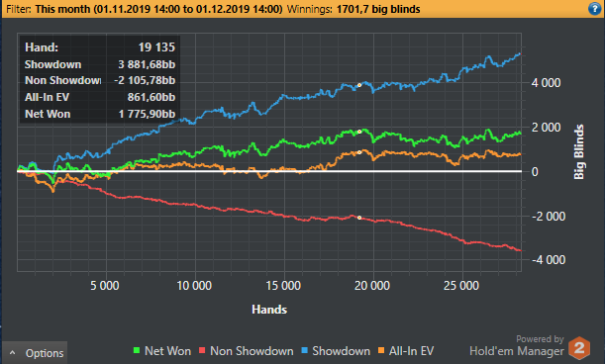Toggle the All-In EV orange legend swatch
Screen dimensions: 605x364
point(381,350)
